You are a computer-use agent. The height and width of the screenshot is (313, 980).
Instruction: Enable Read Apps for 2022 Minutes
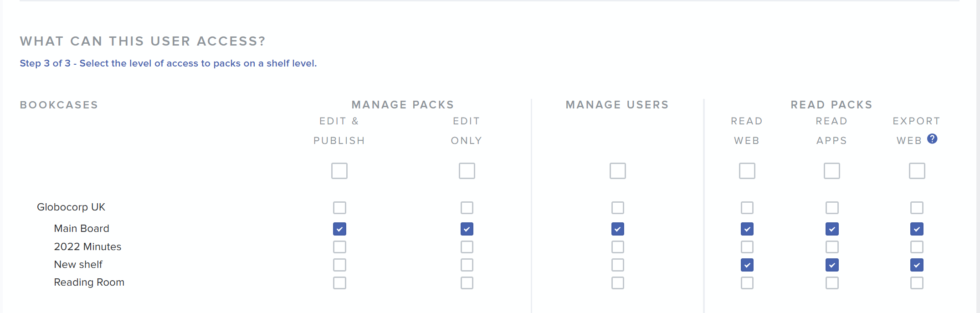click(x=832, y=247)
